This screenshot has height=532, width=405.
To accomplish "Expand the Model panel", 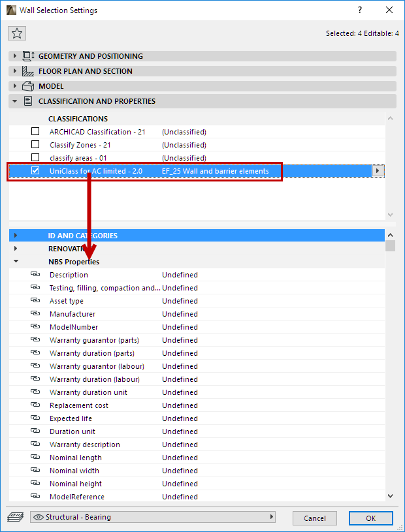I will pos(15,86).
